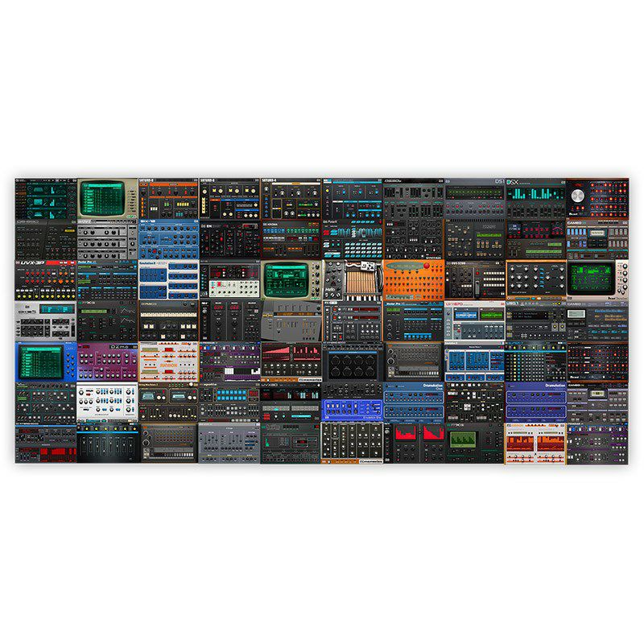Open the bright orange synth panel thumbnail
This screenshot has width=644, height=644.
coord(413,279)
